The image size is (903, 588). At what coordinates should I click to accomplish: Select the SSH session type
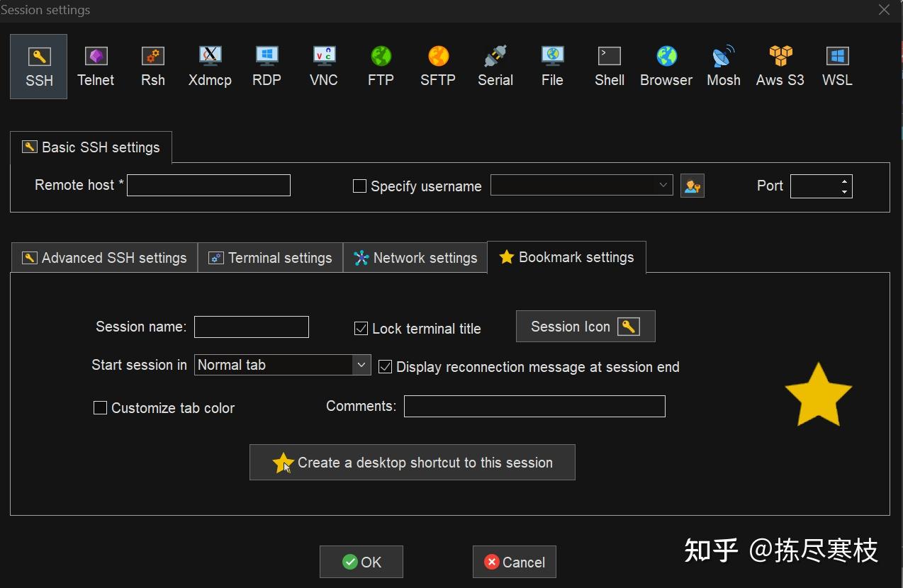tap(38, 66)
